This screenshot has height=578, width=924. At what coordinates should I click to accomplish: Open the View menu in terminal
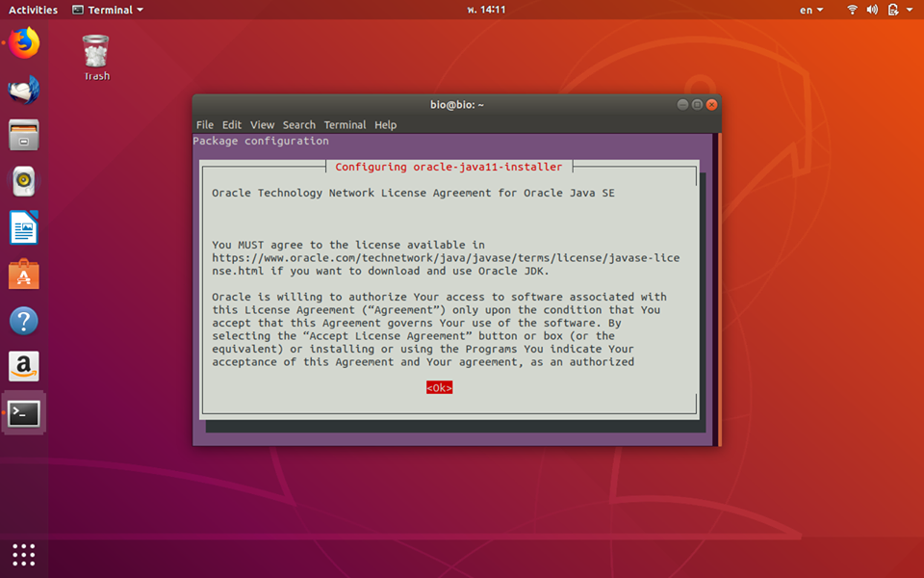click(x=262, y=124)
